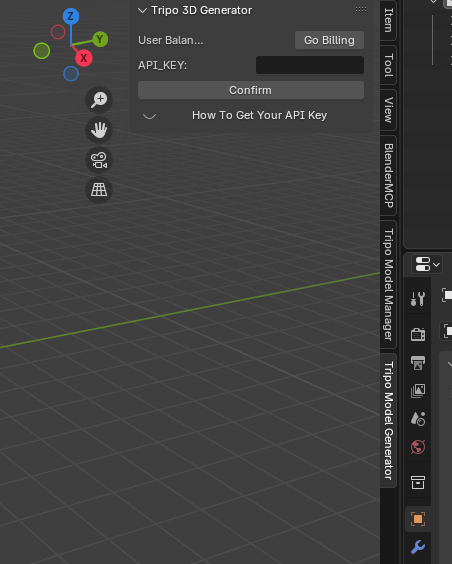Click the Confirm button

point(251,90)
